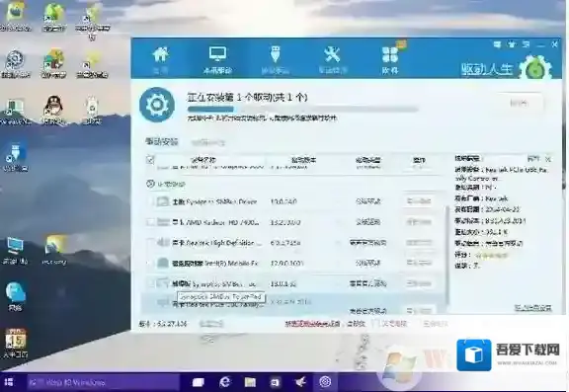Collapse the driver group with the circular arrow
Screen dimensions: 569x392
coord(150,184)
